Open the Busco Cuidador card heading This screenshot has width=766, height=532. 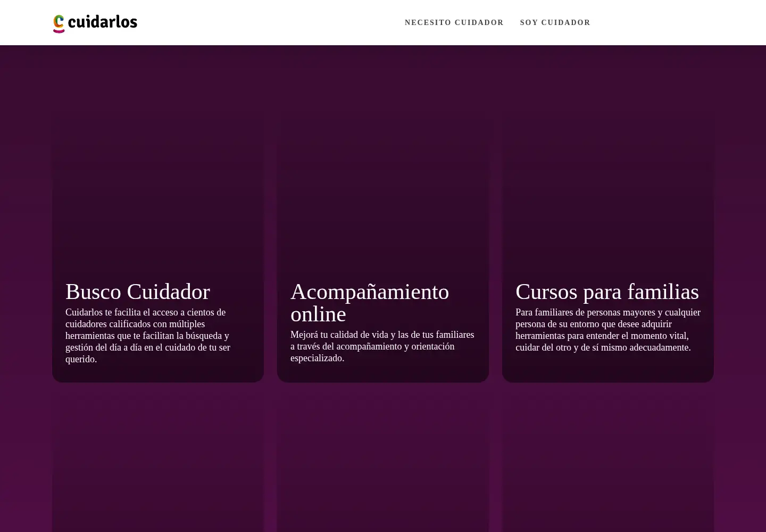(x=138, y=292)
